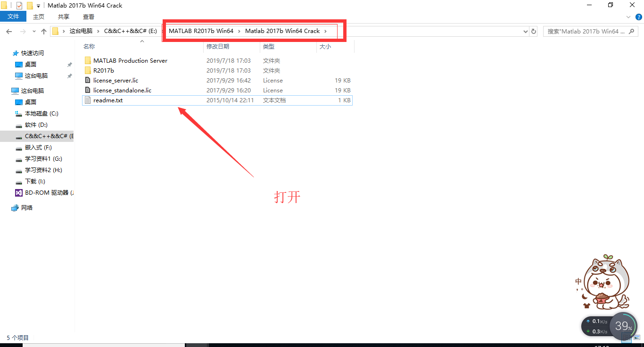Screen dimensions: 644x347
Task: Select the license_standalone.lic file icon
Action: (x=88, y=91)
